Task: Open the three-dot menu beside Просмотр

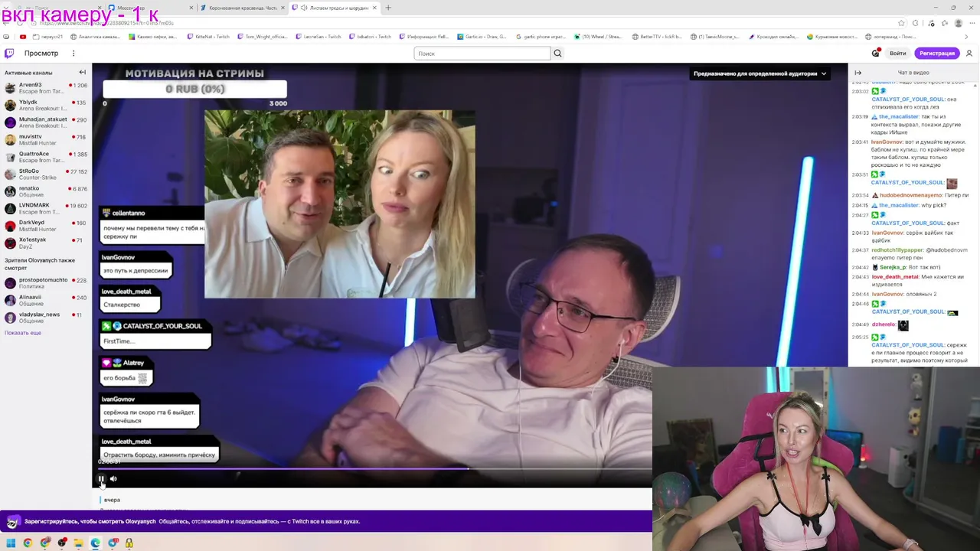Action: 73,54
